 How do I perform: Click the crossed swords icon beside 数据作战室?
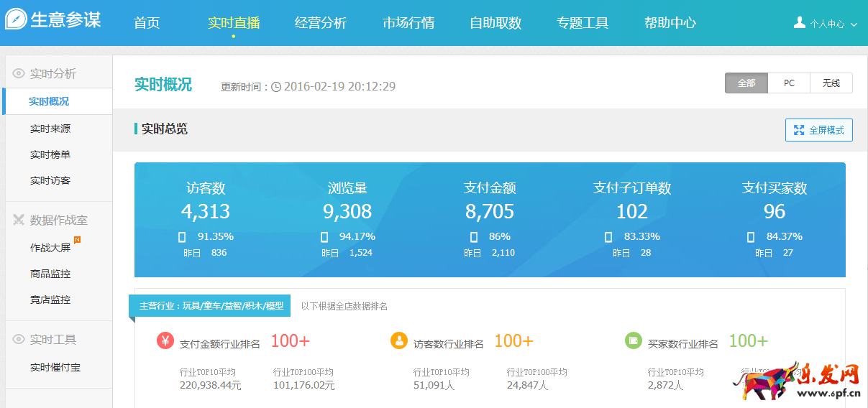click(19, 220)
